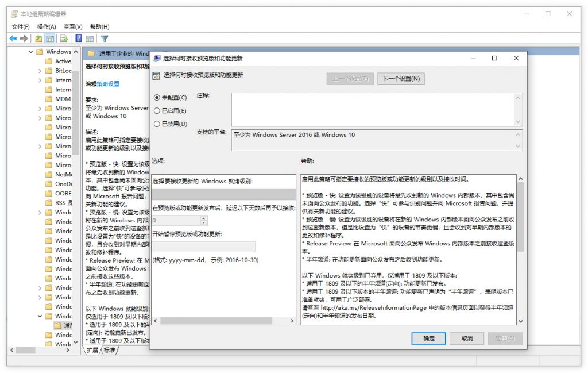Open the 查看(V) menu
This screenshot has height=373, width=588.
[73, 26]
